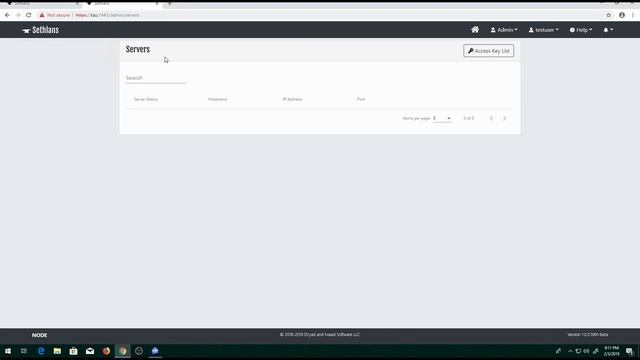
Task: Reload the page
Action: tap(29, 15)
